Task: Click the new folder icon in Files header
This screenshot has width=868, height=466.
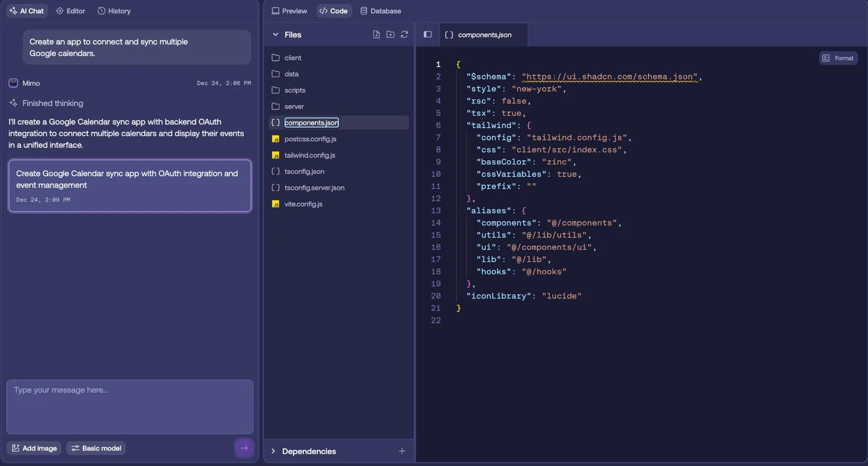Action: coord(391,35)
